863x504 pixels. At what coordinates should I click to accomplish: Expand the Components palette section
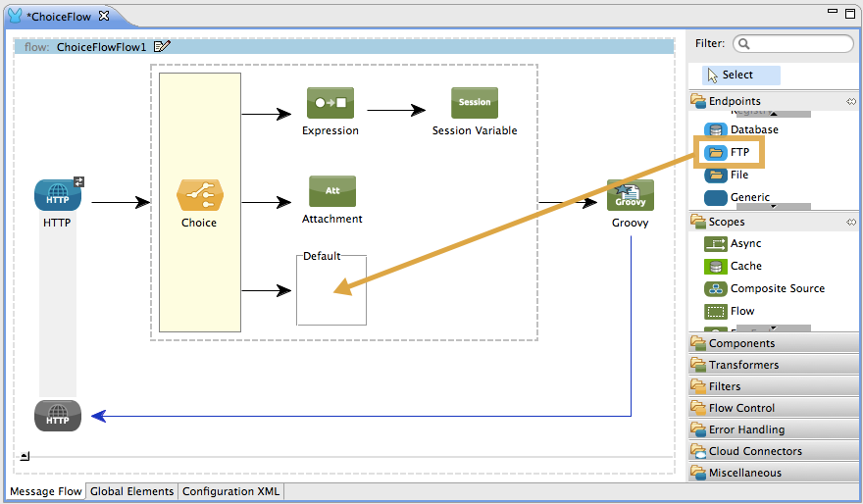click(x=741, y=343)
